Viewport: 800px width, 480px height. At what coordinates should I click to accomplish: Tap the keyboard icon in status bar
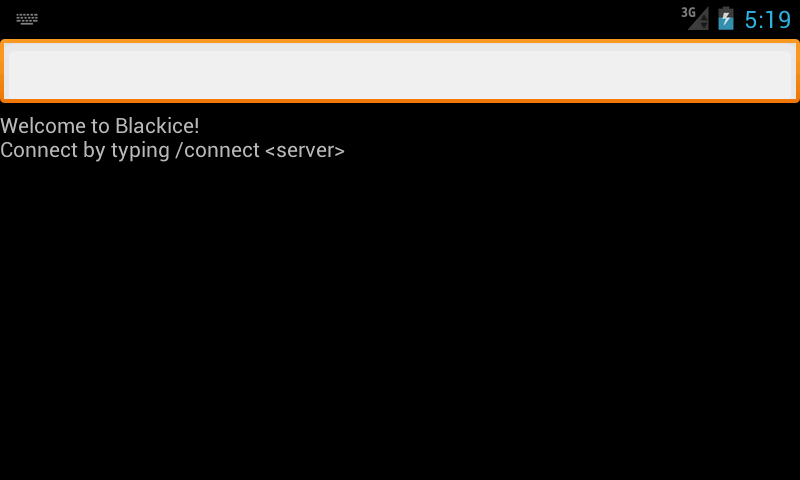coord(27,19)
